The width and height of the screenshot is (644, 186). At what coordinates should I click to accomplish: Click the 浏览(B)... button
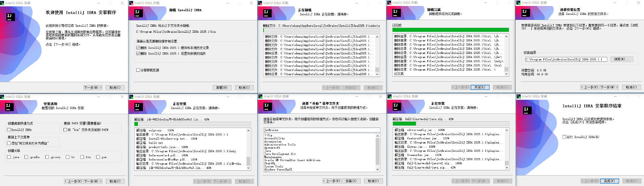(622, 59)
